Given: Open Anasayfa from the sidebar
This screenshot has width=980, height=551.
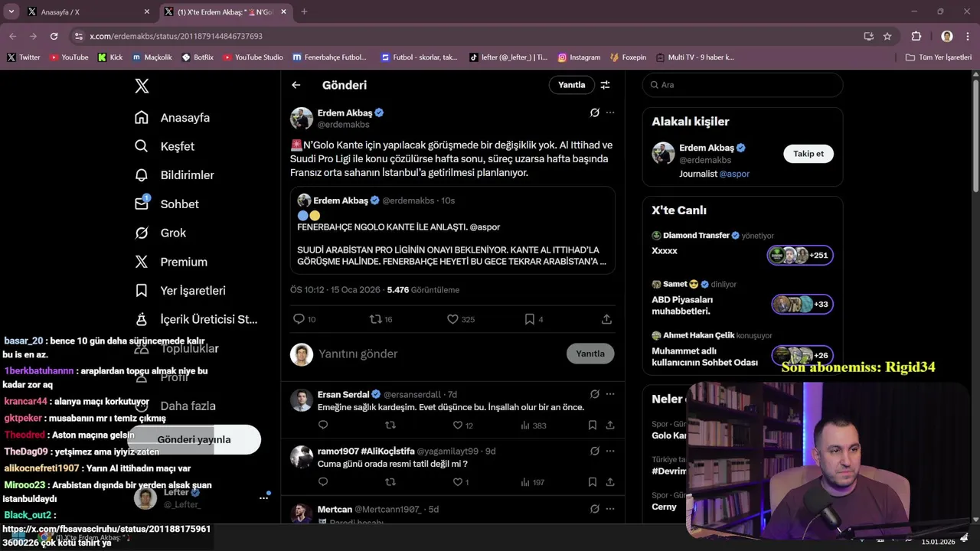Looking at the screenshot, I should tap(172, 118).
